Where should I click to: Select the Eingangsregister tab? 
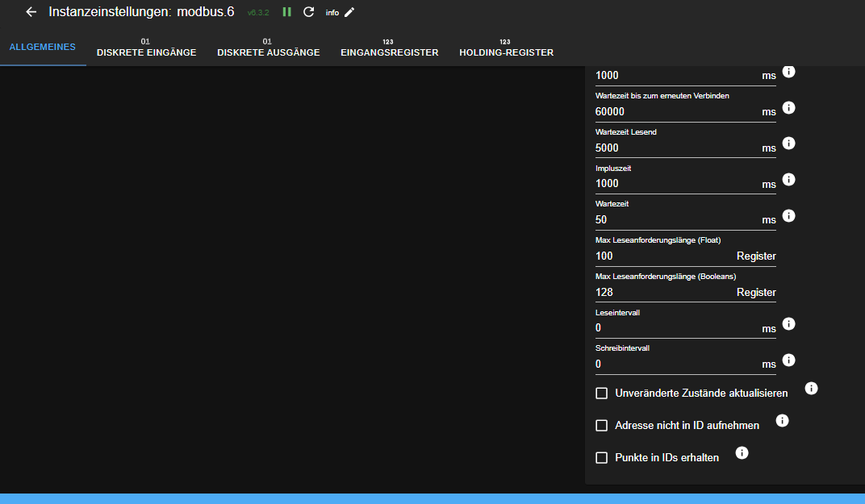coord(390,52)
